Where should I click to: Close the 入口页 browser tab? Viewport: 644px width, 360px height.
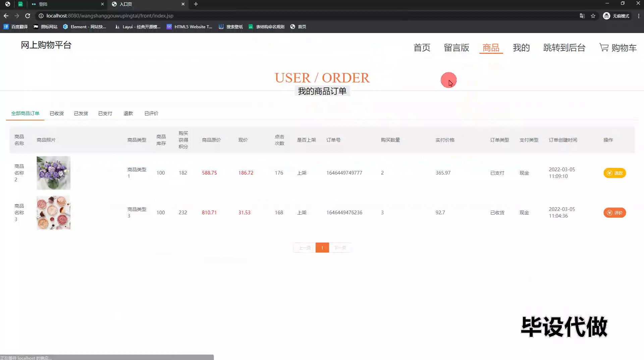pos(183,4)
